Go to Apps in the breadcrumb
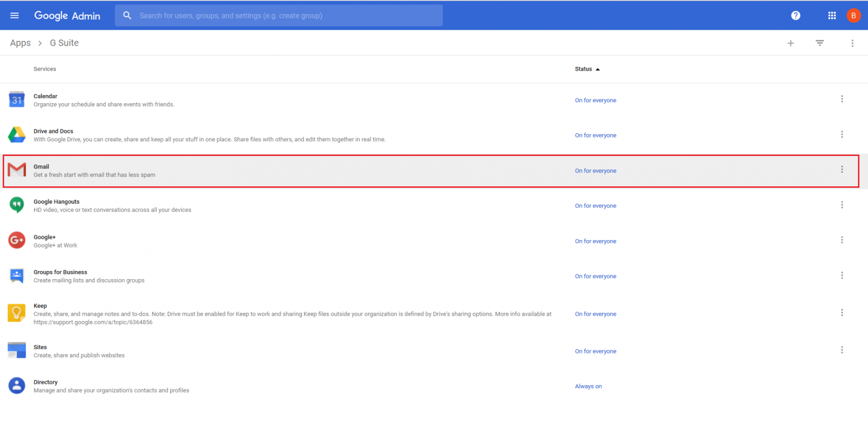This screenshot has height=441, width=868. click(x=21, y=43)
